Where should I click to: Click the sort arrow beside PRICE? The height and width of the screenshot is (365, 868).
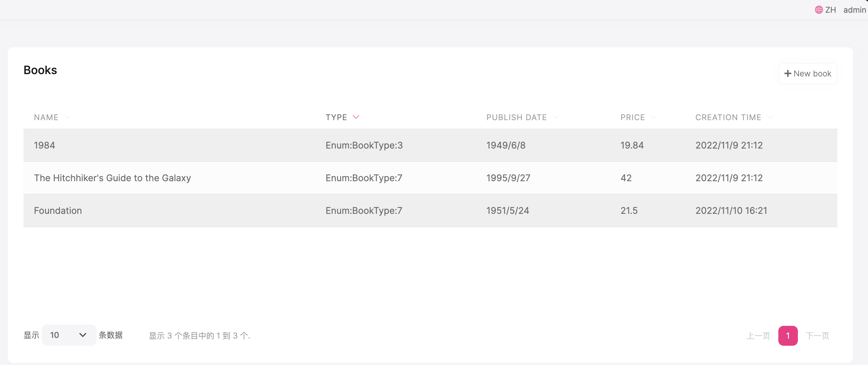[654, 117]
